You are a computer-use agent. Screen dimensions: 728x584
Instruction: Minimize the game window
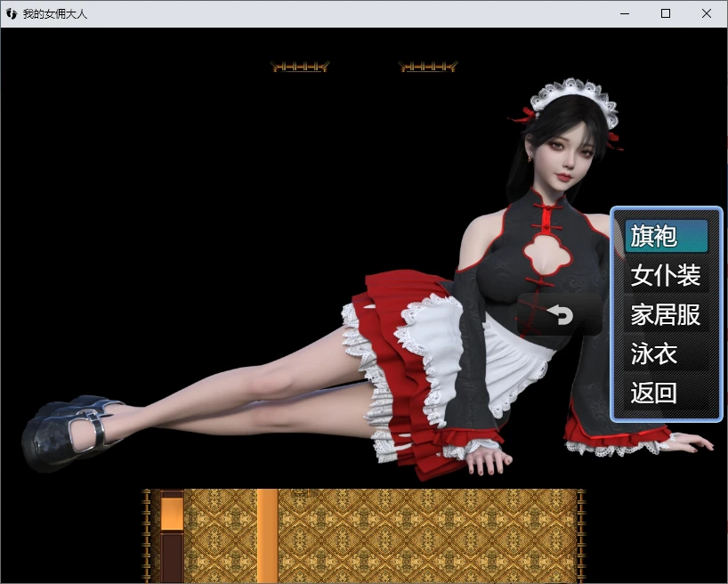click(x=625, y=13)
